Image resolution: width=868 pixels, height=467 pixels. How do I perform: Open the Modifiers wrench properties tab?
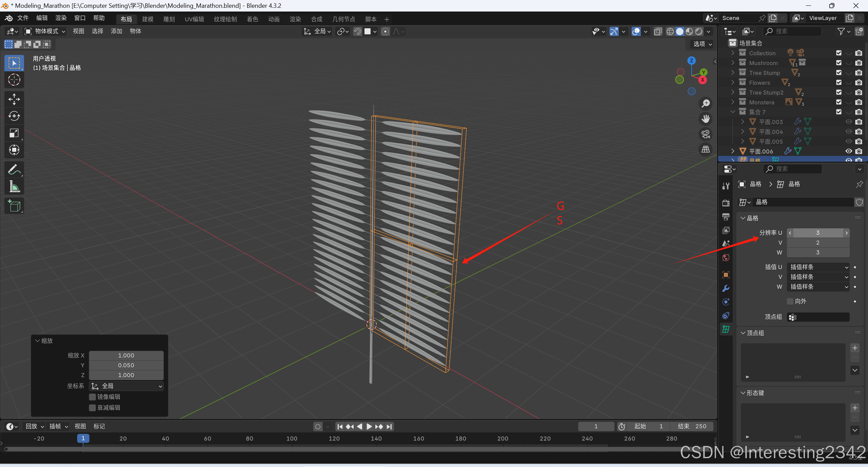pos(726,288)
